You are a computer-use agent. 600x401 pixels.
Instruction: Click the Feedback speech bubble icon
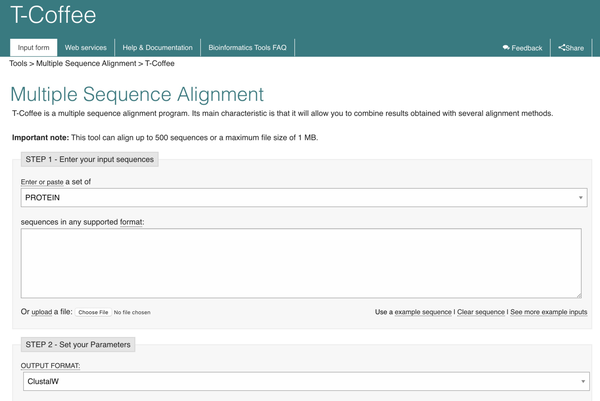(x=506, y=48)
